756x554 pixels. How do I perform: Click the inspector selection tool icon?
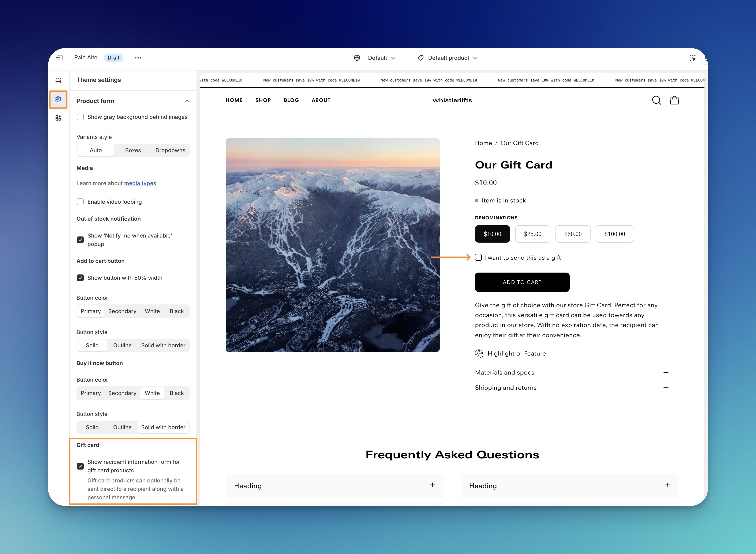692,58
